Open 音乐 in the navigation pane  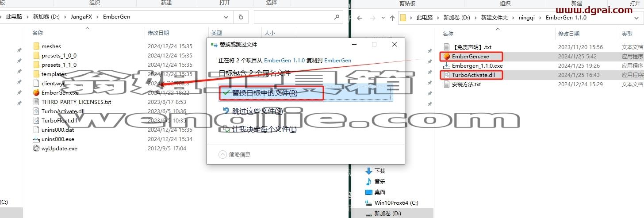click(380, 181)
